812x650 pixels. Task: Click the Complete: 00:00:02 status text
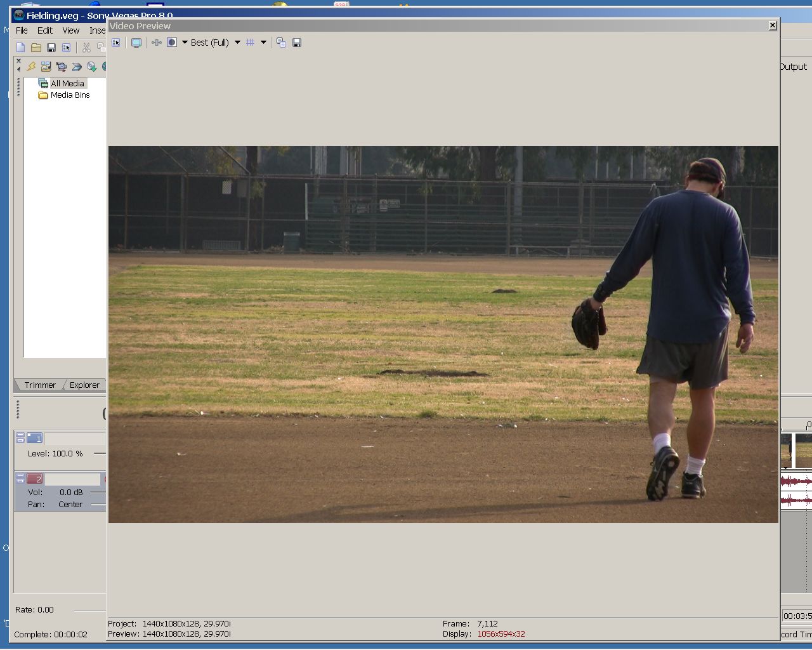coord(51,634)
